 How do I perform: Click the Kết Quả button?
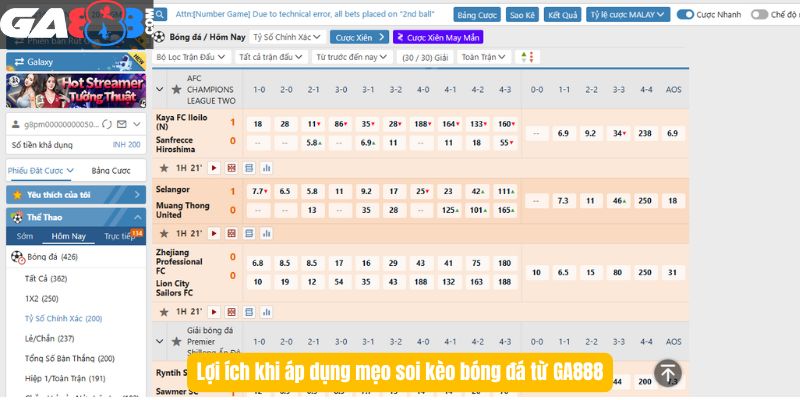pos(562,14)
